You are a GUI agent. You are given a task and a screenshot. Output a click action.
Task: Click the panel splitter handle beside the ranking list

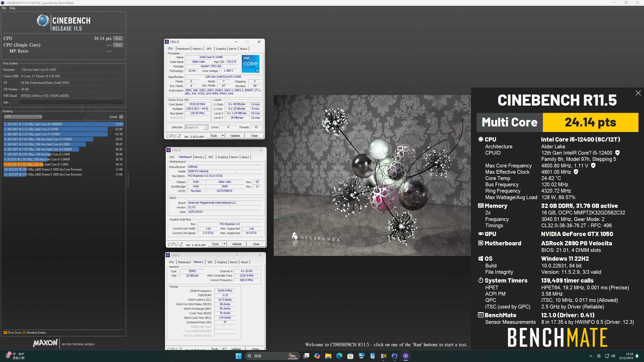coord(128,180)
